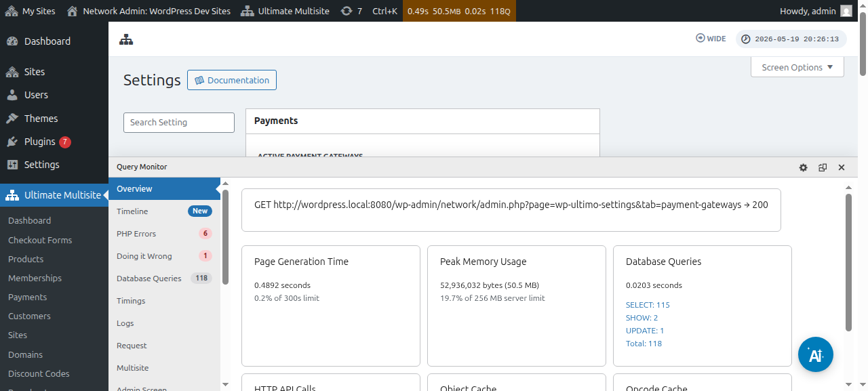The image size is (868, 391).
Task: Open the Ultimate Multisite admin bar icon
Action: (246, 11)
